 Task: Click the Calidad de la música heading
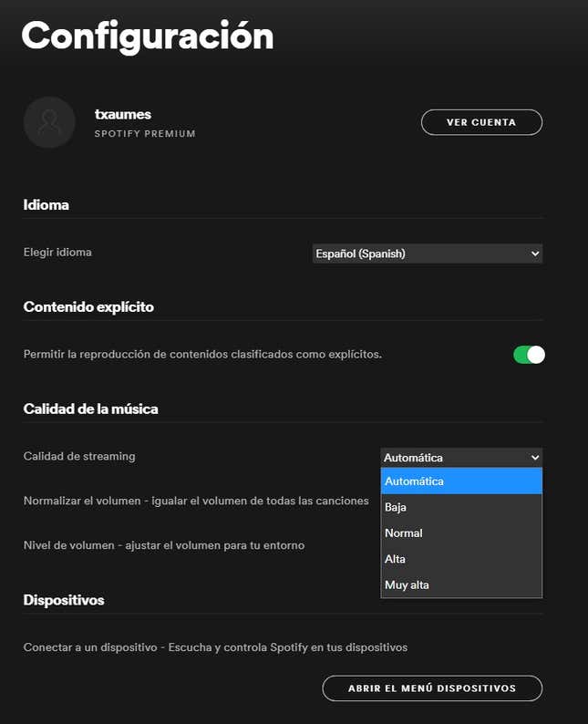tap(90, 409)
